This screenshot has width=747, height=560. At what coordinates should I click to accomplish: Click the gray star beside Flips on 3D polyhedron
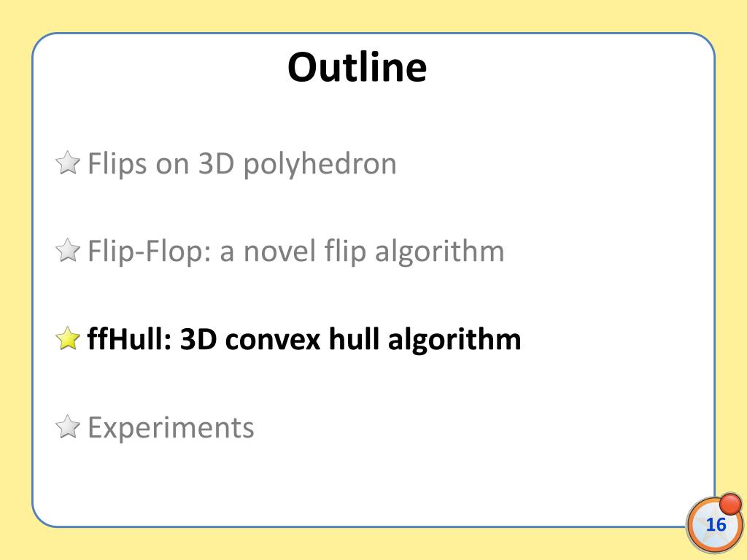pyautogui.click(x=68, y=163)
